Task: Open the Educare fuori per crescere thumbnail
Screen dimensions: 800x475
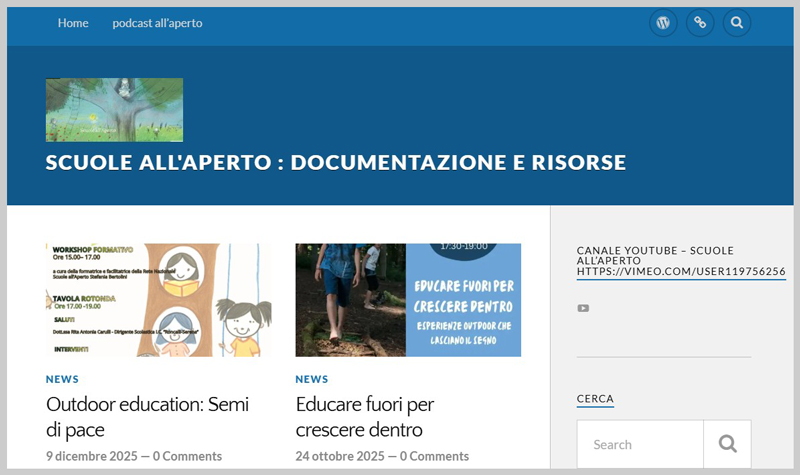Action: click(408, 300)
